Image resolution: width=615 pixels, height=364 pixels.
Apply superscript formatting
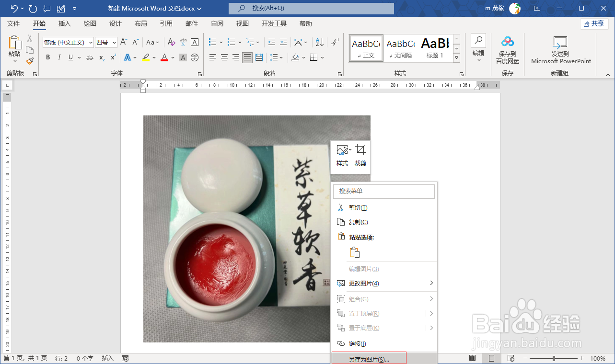click(x=114, y=57)
